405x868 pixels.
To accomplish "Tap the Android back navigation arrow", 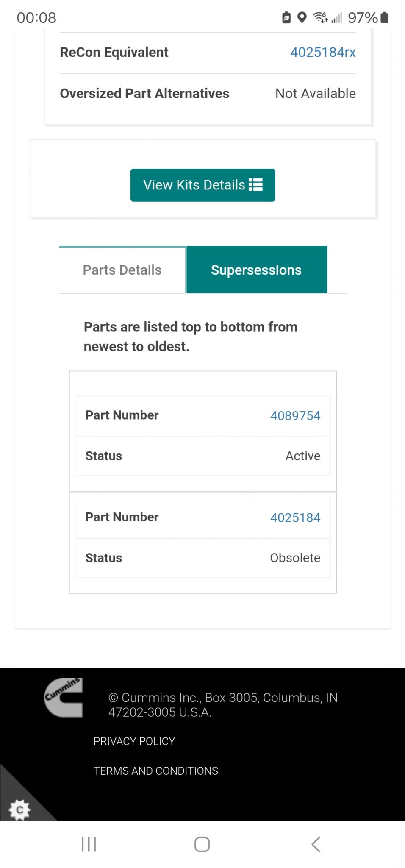I will coord(316,844).
